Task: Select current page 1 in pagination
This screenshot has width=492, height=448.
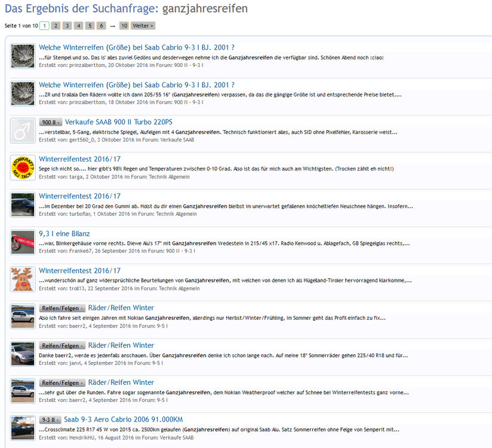Action: 44,26
